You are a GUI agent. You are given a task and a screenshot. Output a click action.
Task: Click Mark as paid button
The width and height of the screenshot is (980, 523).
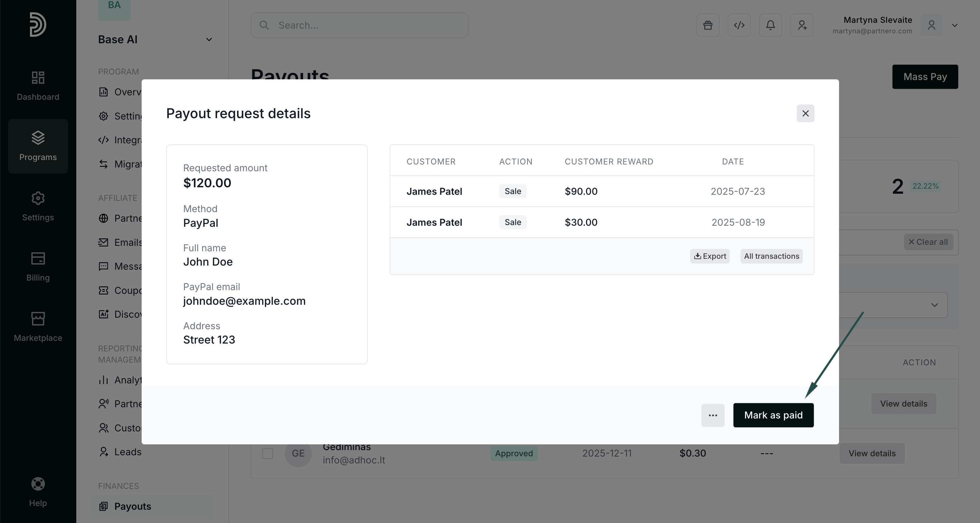pos(773,415)
